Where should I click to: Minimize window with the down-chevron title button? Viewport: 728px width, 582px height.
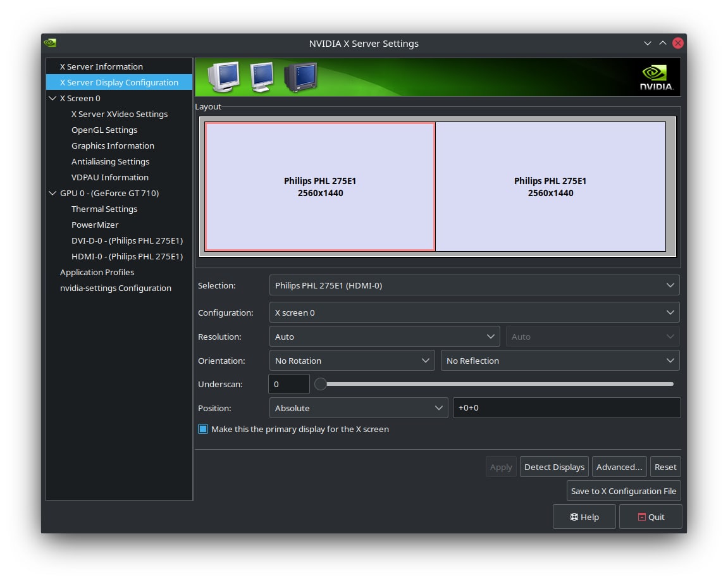(x=647, y=43)
